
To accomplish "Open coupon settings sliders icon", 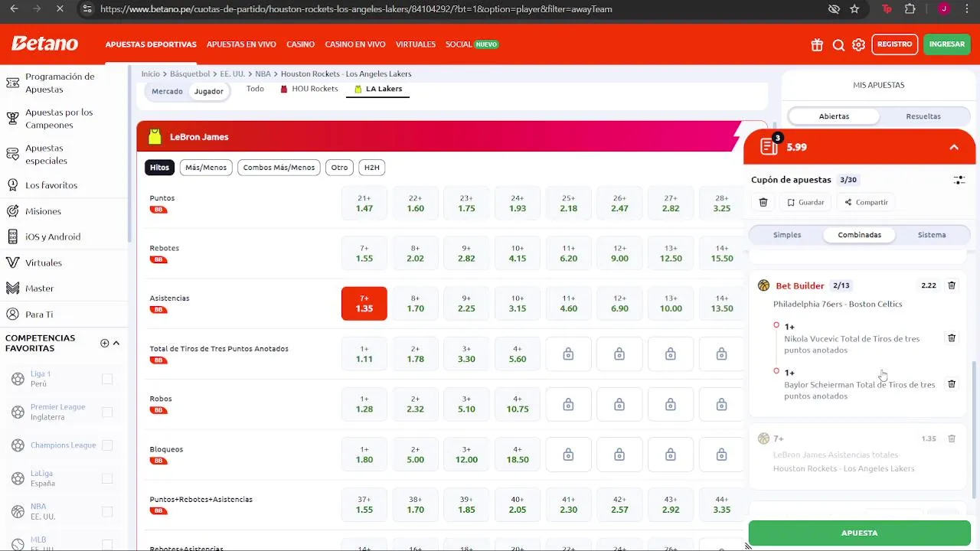I will coord(959,180).
